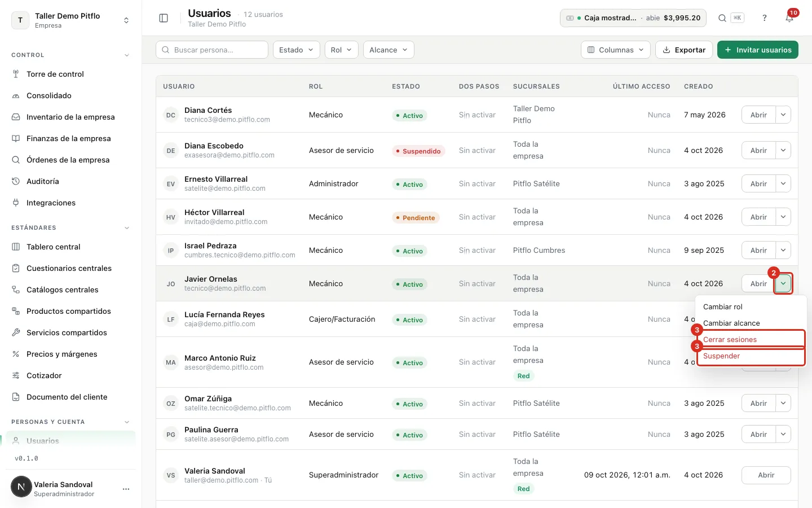This screenshot has width=812, height=508.
Task: Expand row actions arrow for Diana Cortés
Action: (x=783, y=115)
